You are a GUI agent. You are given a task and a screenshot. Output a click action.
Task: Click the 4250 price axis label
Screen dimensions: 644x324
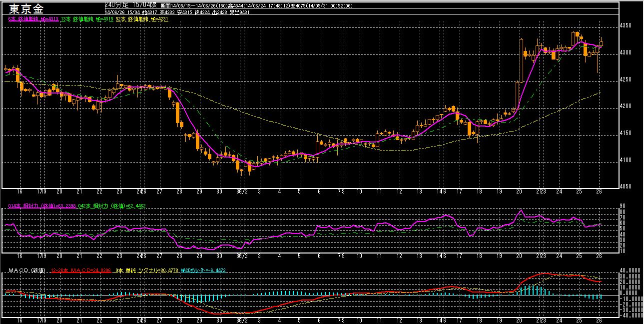tap(626, 79)
